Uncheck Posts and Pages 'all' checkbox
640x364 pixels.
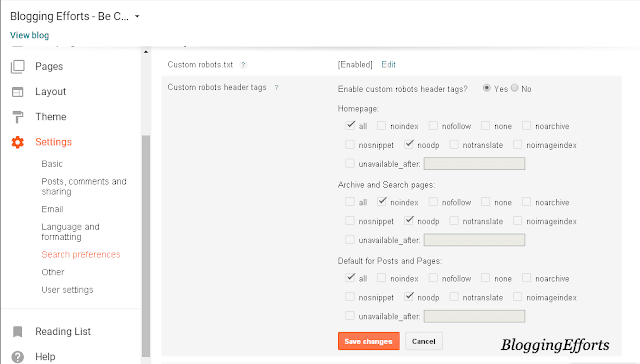pyautogui.click(x=350, y=277)
